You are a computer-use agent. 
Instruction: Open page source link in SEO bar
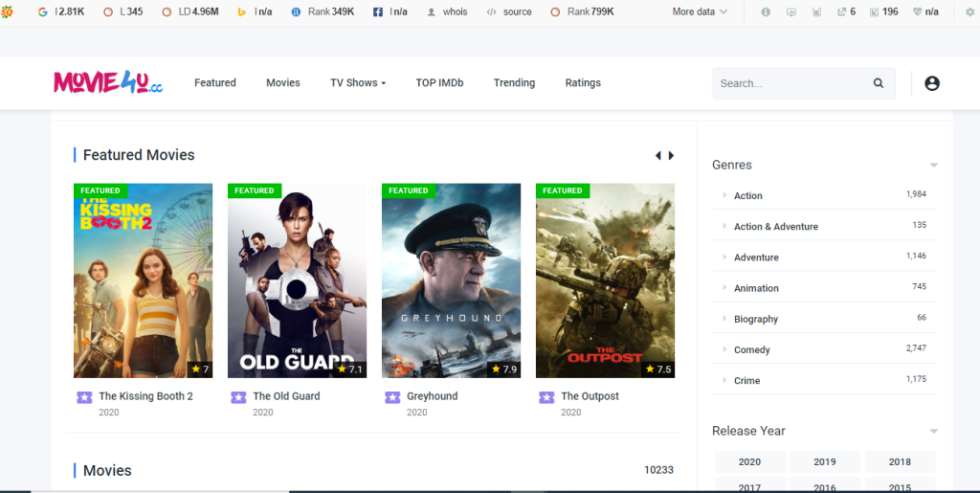tap(510, 11)
